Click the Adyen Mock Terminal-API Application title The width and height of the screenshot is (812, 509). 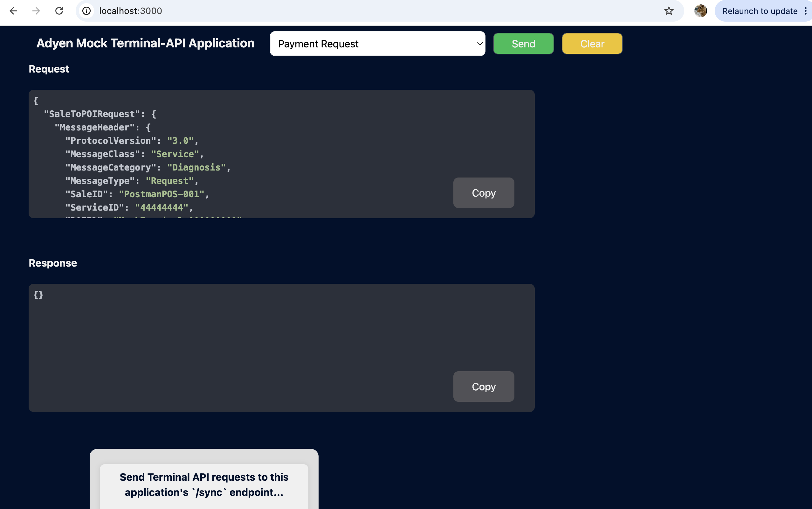point(145,43)
